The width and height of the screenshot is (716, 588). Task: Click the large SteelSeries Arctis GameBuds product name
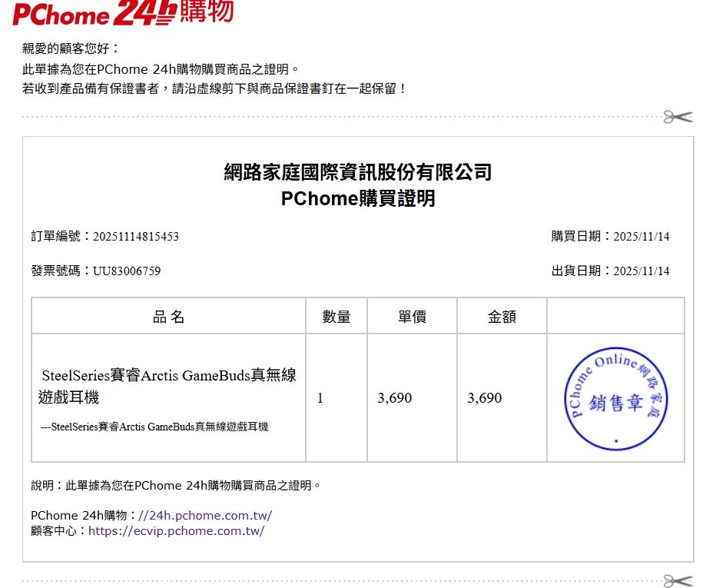[167, 387]
